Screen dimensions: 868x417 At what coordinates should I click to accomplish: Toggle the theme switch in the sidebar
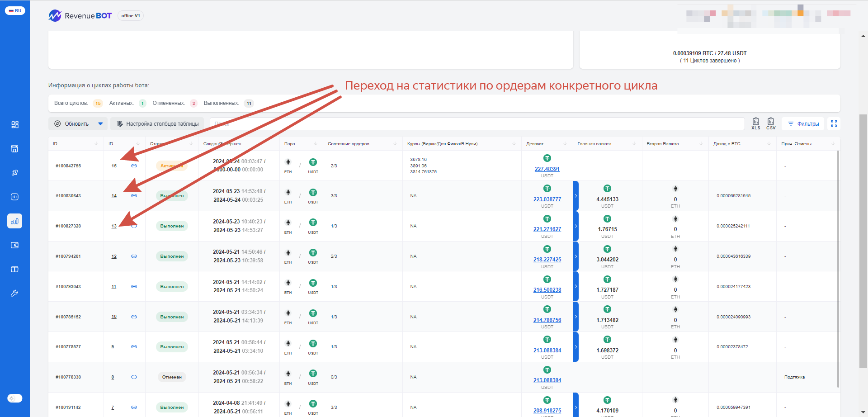tap(15, 398)
